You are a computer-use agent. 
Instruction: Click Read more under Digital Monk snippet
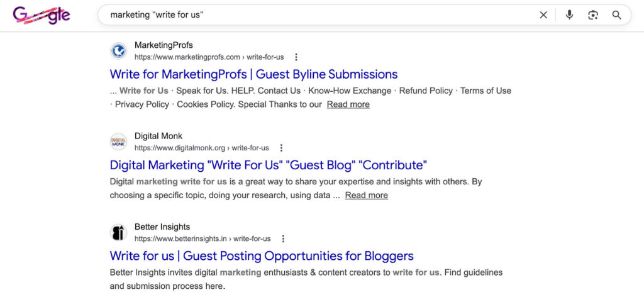(366, 195)
